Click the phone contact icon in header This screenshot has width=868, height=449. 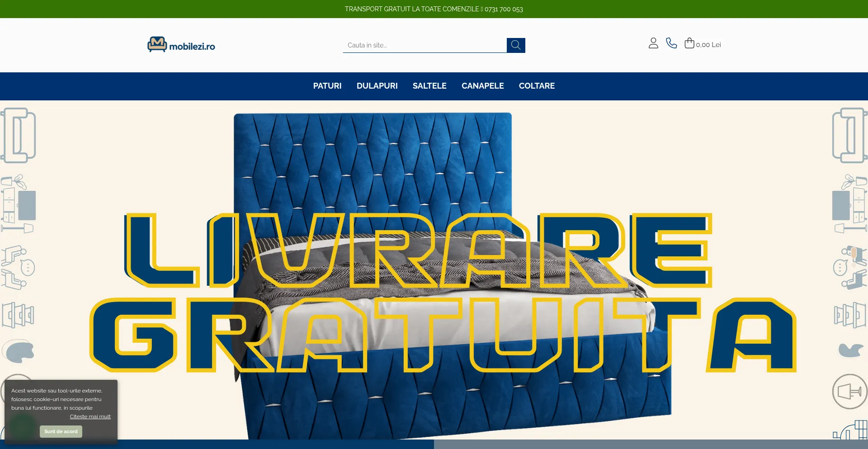pos(671,43)
